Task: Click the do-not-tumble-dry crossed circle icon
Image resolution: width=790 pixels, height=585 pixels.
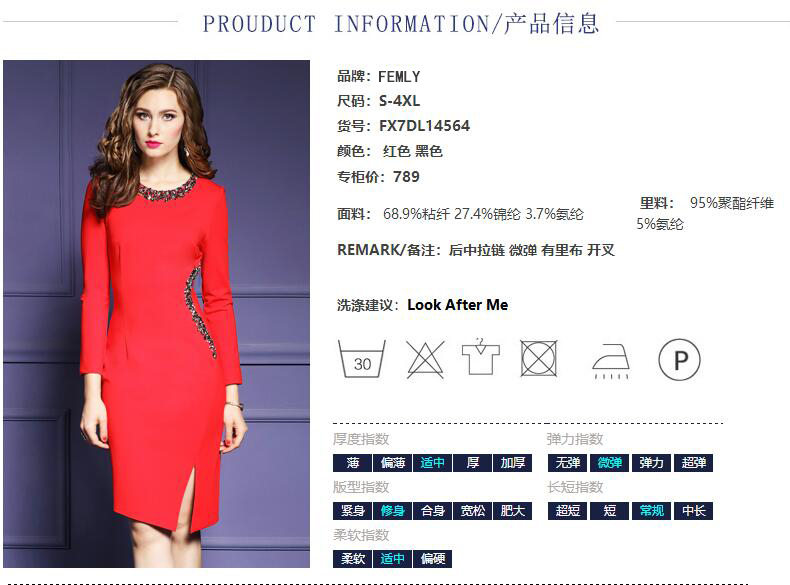Action: (539, 358)
